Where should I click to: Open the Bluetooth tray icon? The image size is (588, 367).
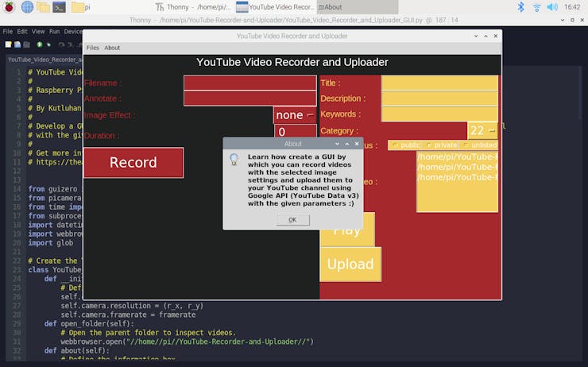pos(520,6)
